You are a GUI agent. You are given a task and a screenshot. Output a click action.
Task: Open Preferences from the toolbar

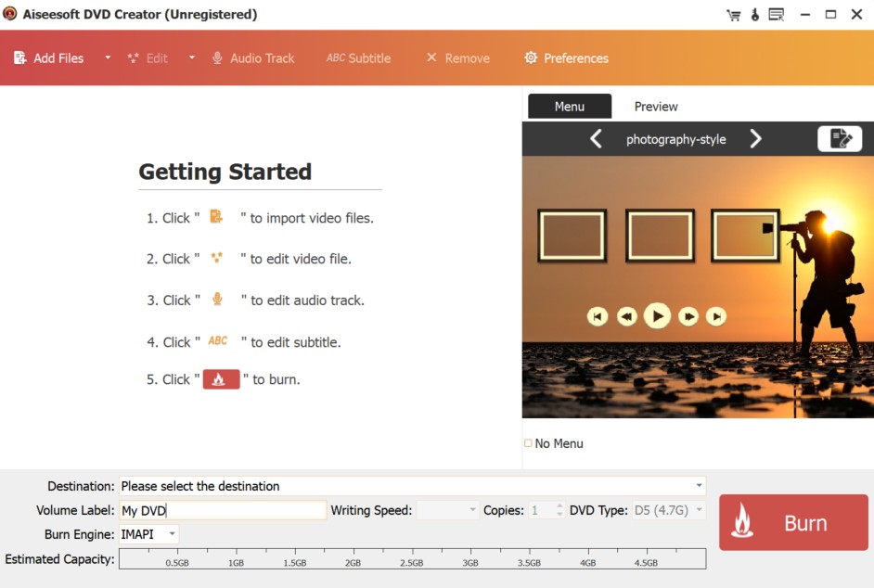(x=565, y=58)
